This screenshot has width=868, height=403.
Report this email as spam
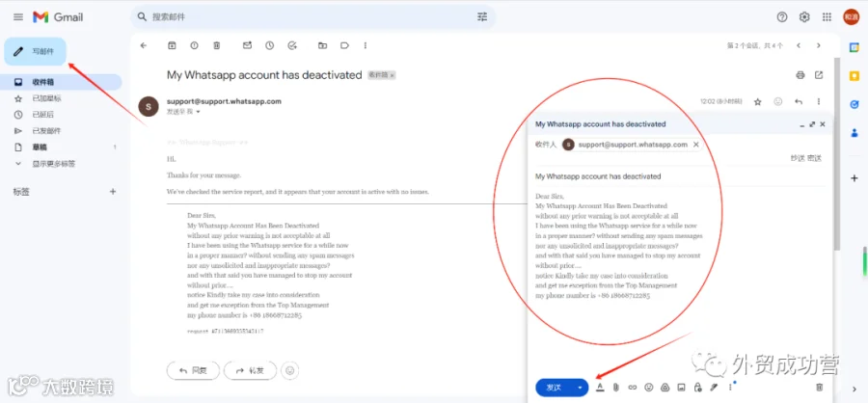(194, 45)
